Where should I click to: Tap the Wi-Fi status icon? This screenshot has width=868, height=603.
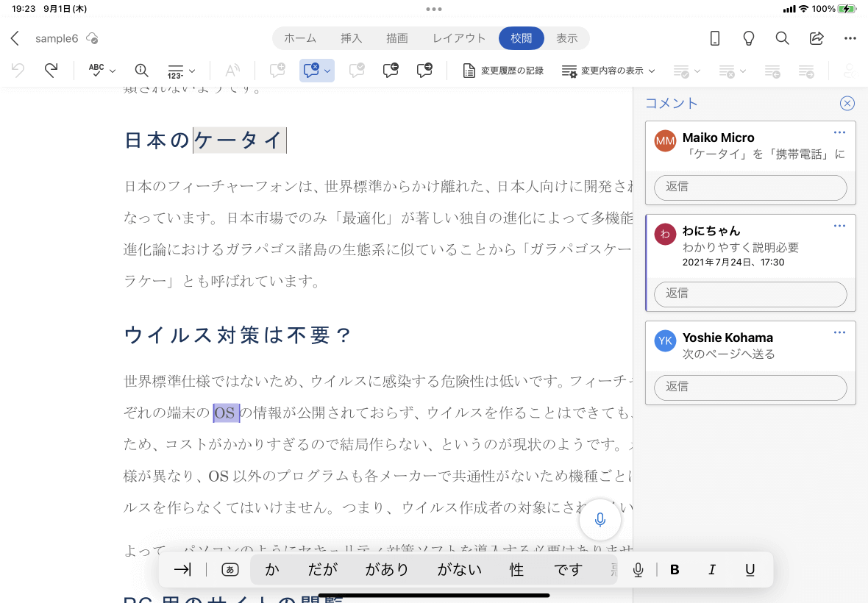click(803, 9)
